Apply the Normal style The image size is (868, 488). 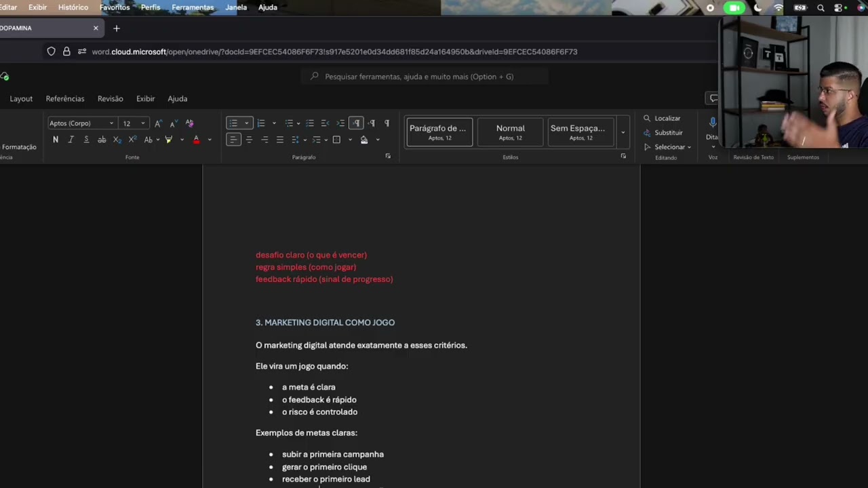point(511,132)
